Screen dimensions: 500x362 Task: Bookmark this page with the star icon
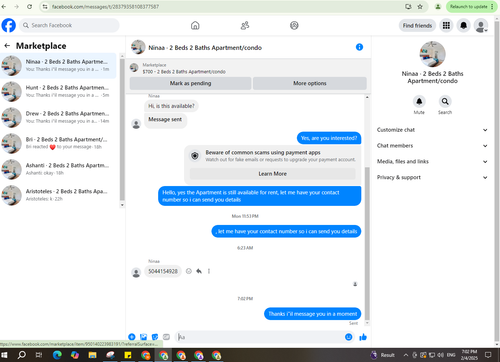click(x=420, y=6)
